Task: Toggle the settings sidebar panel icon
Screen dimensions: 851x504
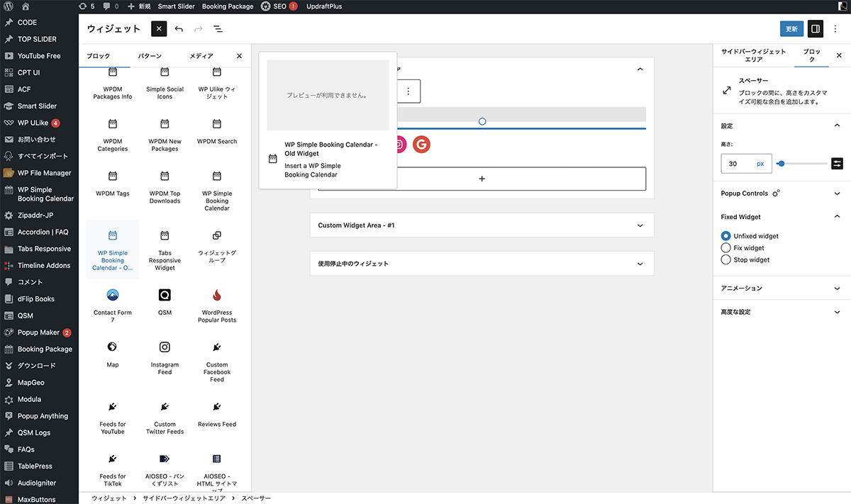Action: click(816, 29)
